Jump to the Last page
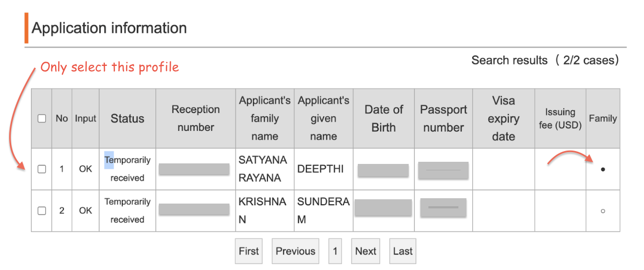The height and width of the screenshot is (270, 644). click(x=403, y=251)
